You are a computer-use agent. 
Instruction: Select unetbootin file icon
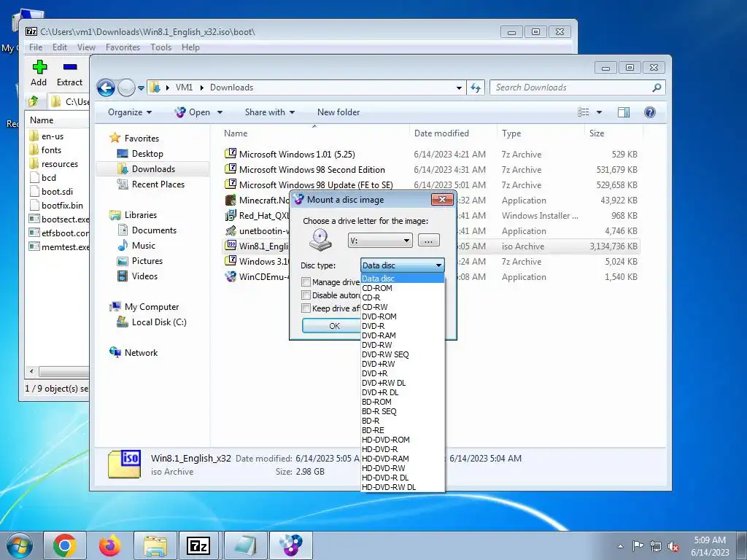click(x=231, y=231)
